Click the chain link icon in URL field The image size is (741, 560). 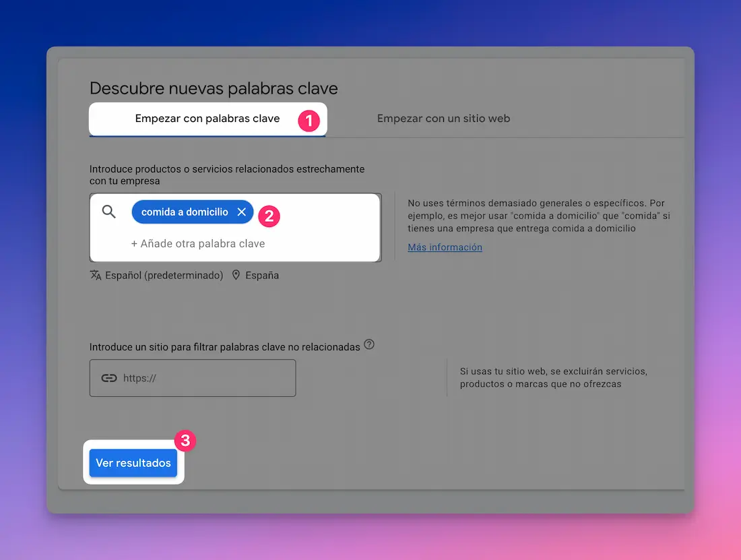pos(109,378)
